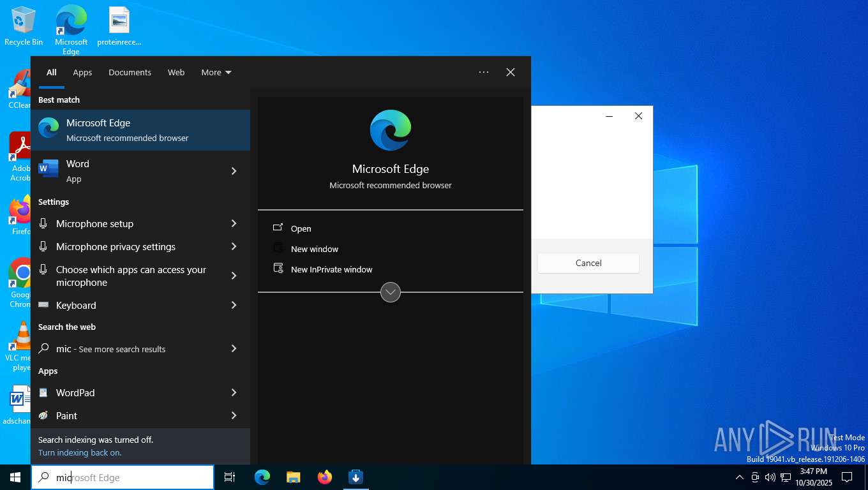Switch to the Apps search tab

pos(82,72)
